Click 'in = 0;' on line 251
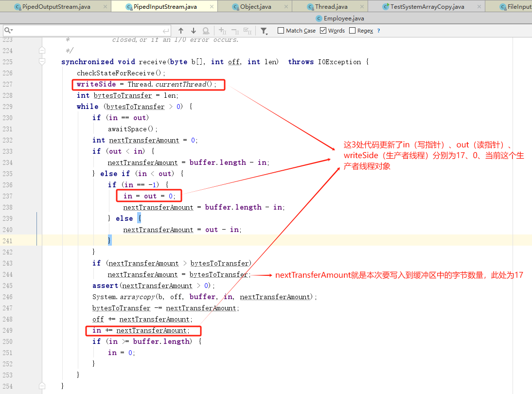 tap(122, 353)
